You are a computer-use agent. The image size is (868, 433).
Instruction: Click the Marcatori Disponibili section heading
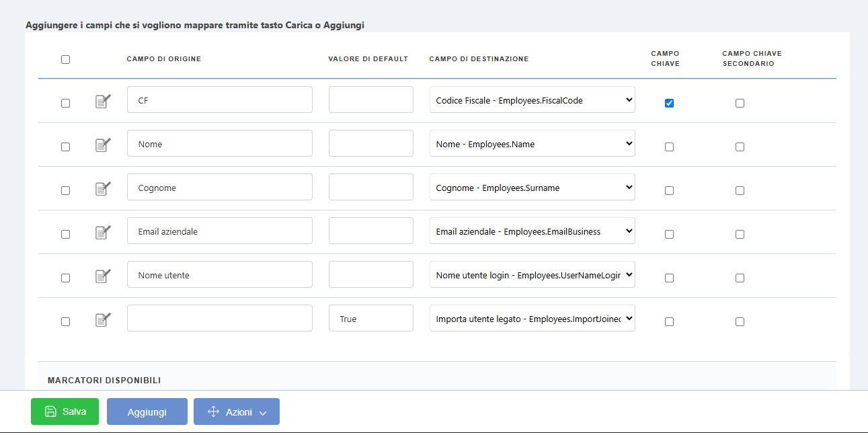104,381
